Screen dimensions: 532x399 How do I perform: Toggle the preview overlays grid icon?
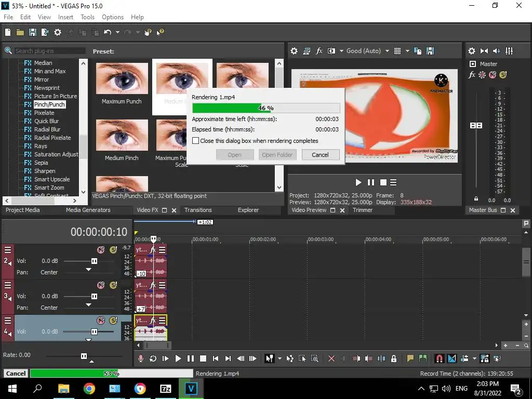point(397,51)
